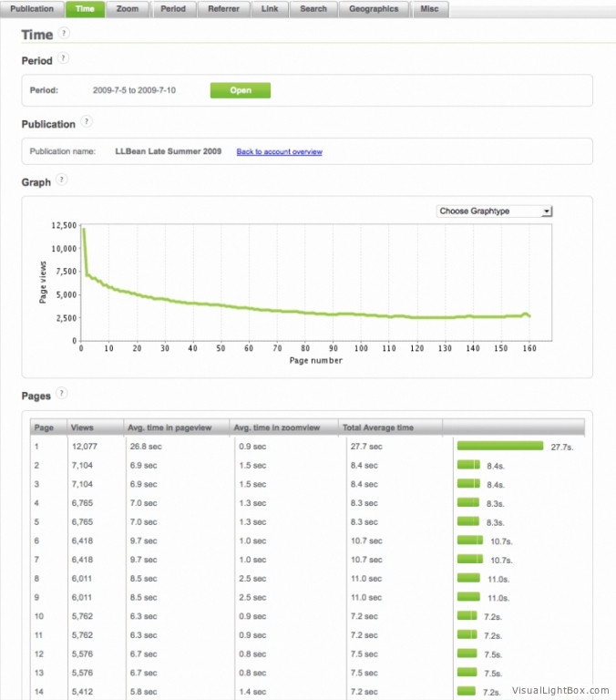Click the green Open period button
The width and height of the screenshot is (616, 700).
(241, 90)
